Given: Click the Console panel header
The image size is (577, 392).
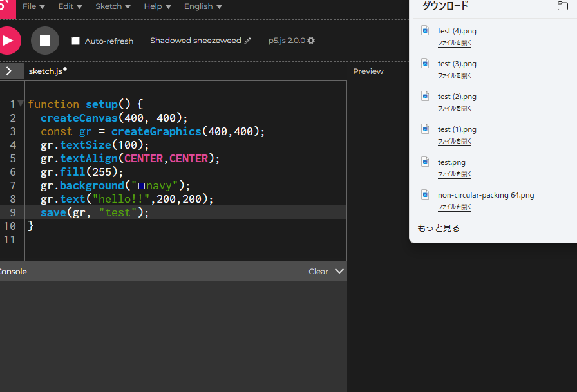Looking at the screenshot, I should pos(173,272).
